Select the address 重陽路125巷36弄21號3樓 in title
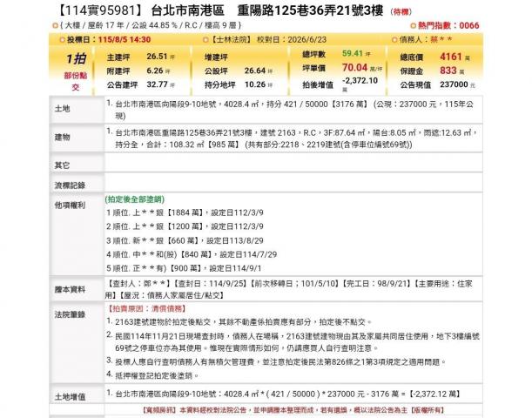This screenshot has height=418, width=532. [x=311, y=10]
